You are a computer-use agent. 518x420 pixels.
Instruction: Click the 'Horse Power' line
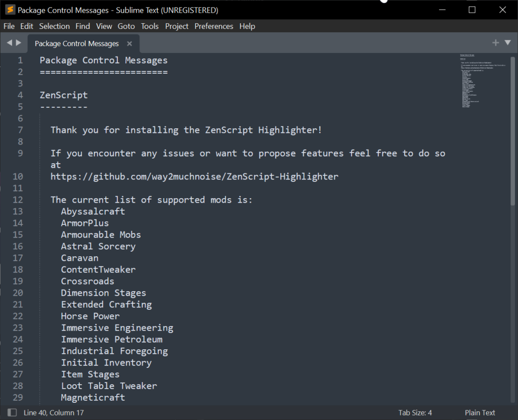point(90,316)
